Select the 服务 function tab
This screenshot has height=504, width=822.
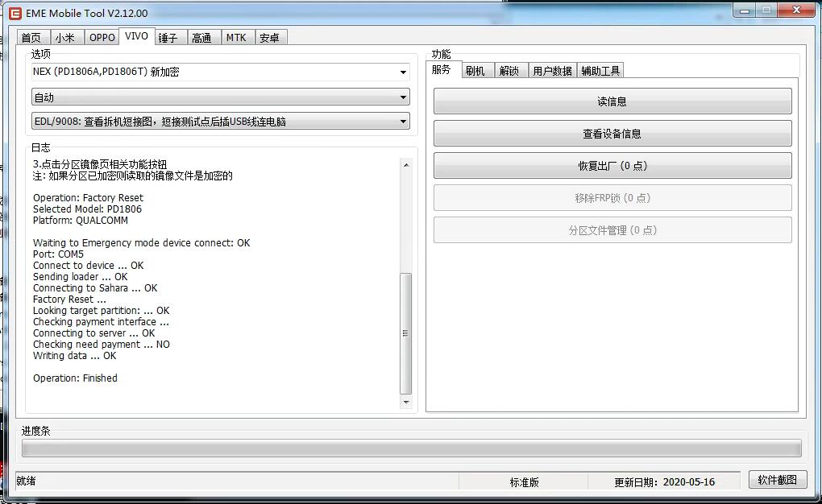[x=442, y=69]
